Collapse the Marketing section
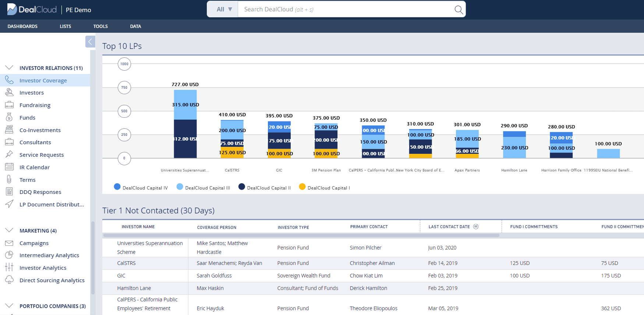644x315 pixels. click(9, 230)
